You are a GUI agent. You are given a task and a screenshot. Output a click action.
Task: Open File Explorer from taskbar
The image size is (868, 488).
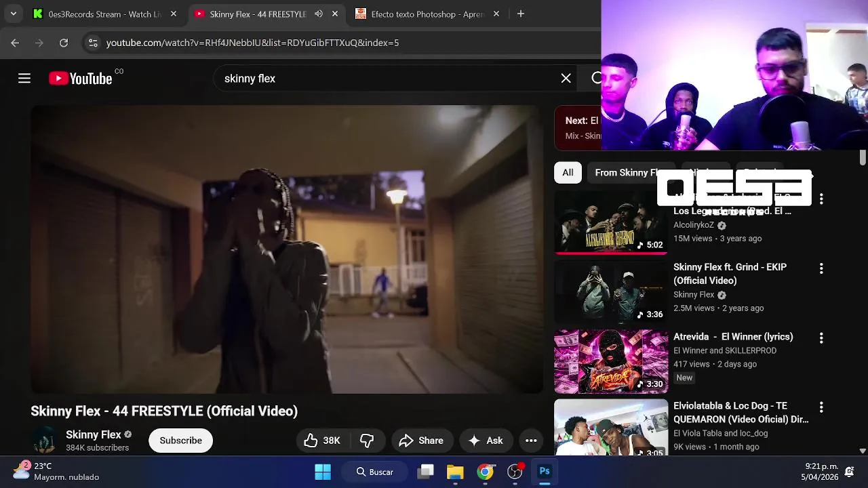(x=455, y=472)
